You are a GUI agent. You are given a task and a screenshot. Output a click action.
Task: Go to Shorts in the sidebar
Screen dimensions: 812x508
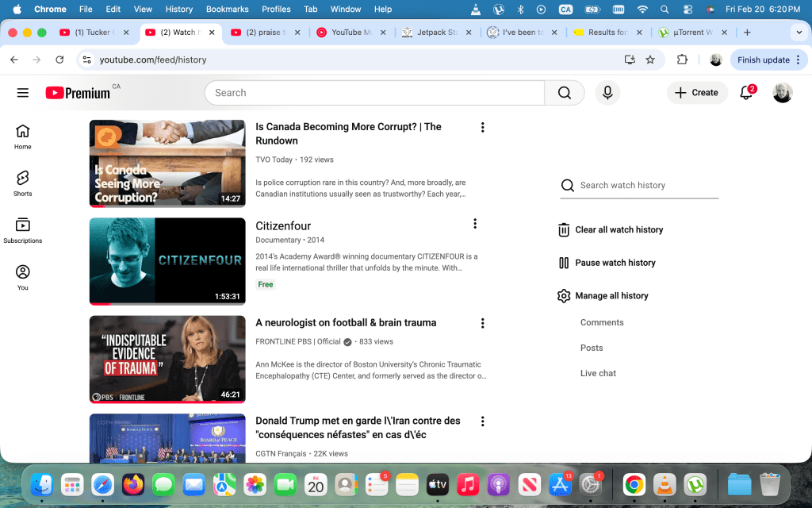click(23, 183)
